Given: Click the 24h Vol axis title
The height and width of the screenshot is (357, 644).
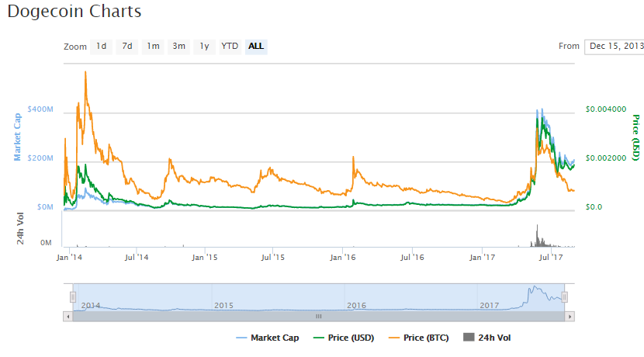Looking at the screenshot, I should 20,228.
